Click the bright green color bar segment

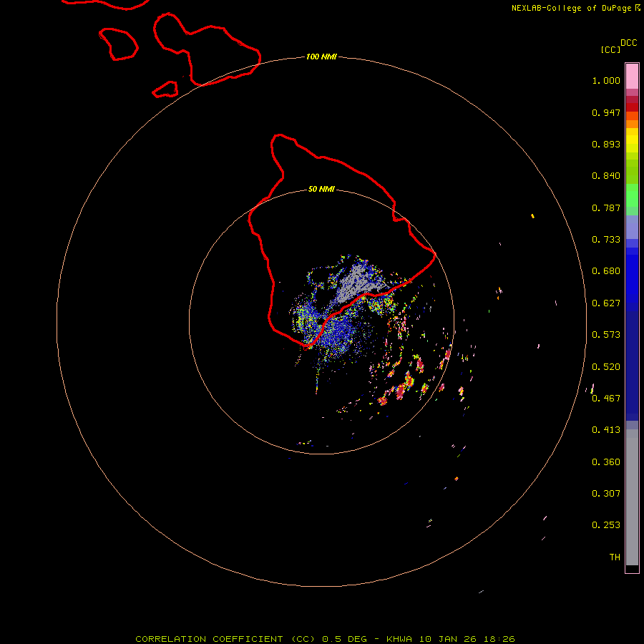pos(632,195)
